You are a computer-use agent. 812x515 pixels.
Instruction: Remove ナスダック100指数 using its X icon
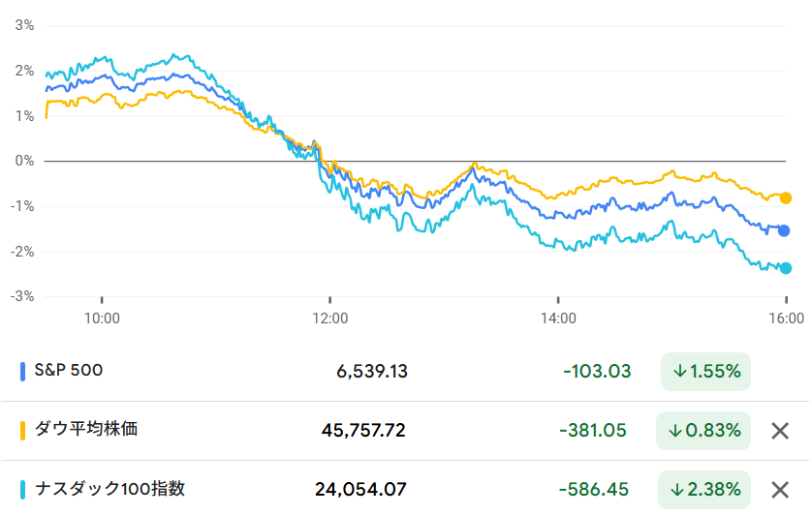pos(780,490)
